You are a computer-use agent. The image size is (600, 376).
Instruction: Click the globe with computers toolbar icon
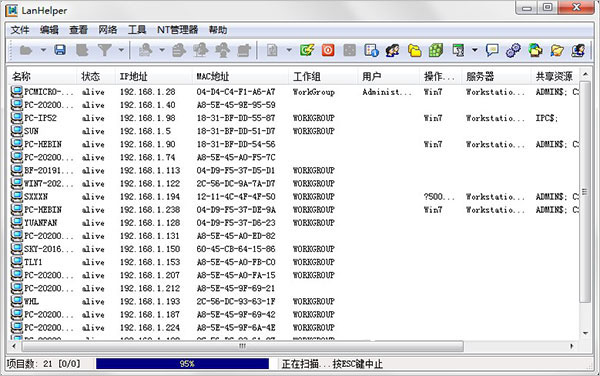(x=535, y=50)
